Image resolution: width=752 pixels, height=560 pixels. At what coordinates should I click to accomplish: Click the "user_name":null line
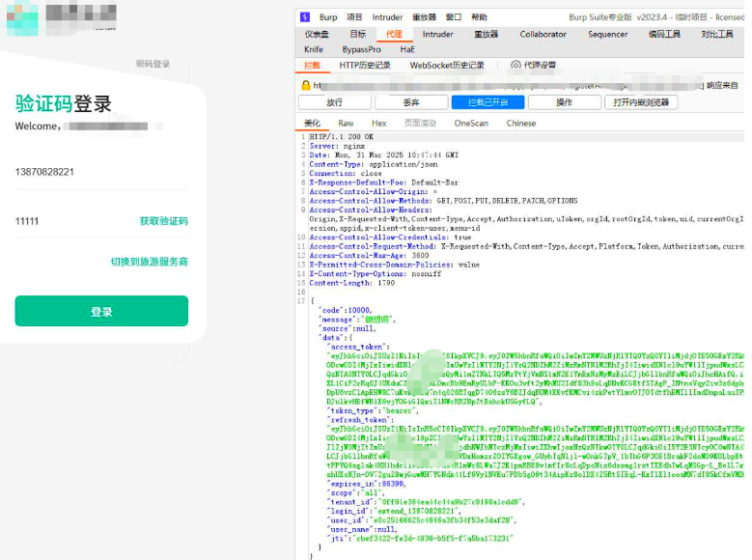tap(362, 529)
